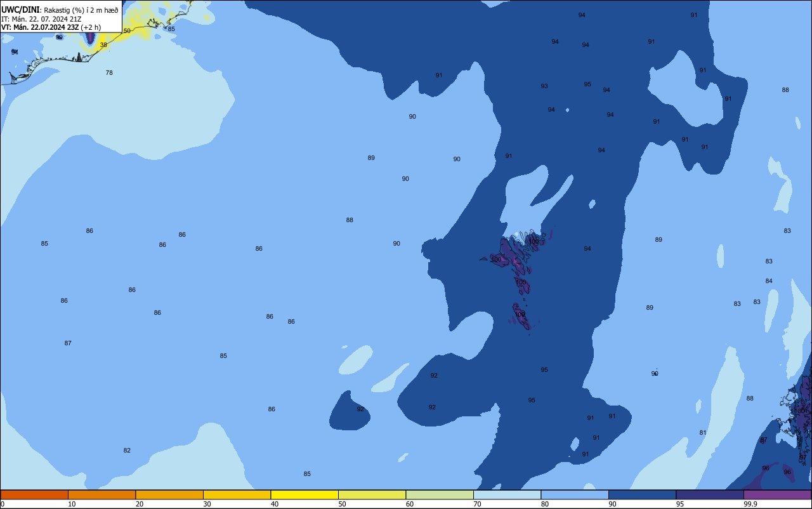
Task: Select the 60 tick label on the color scale
Action: pyautogui.click(x=409, y=504)
